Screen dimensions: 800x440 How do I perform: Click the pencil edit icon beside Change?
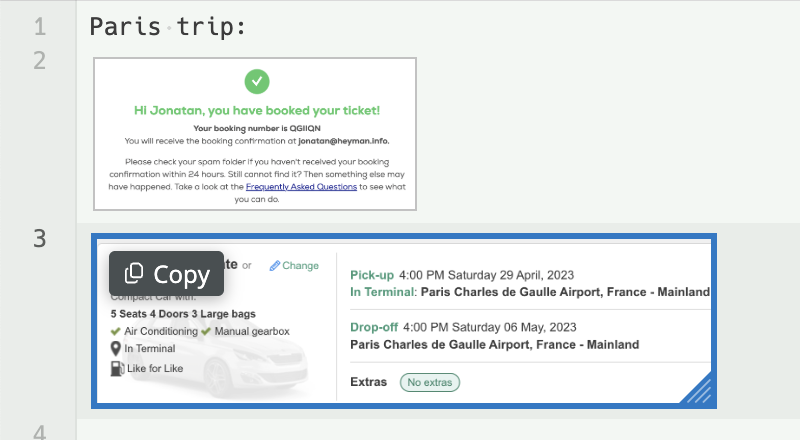(275, 266)
